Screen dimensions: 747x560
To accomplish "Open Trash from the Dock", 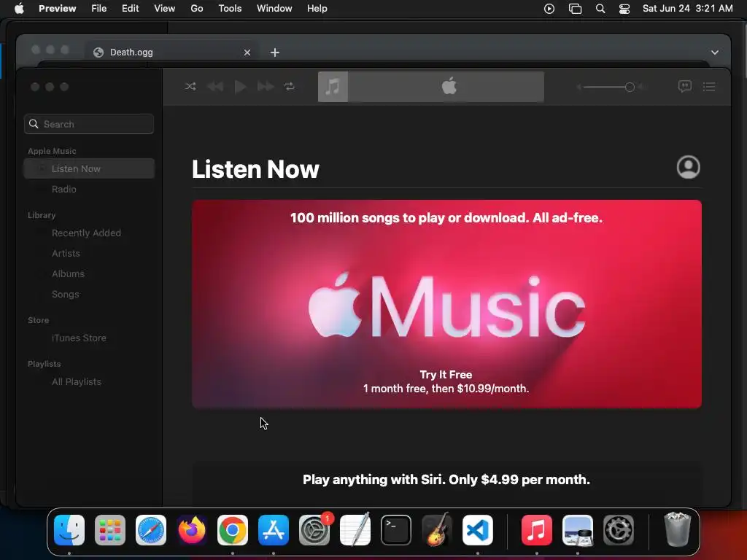I will tap(677, 529).
